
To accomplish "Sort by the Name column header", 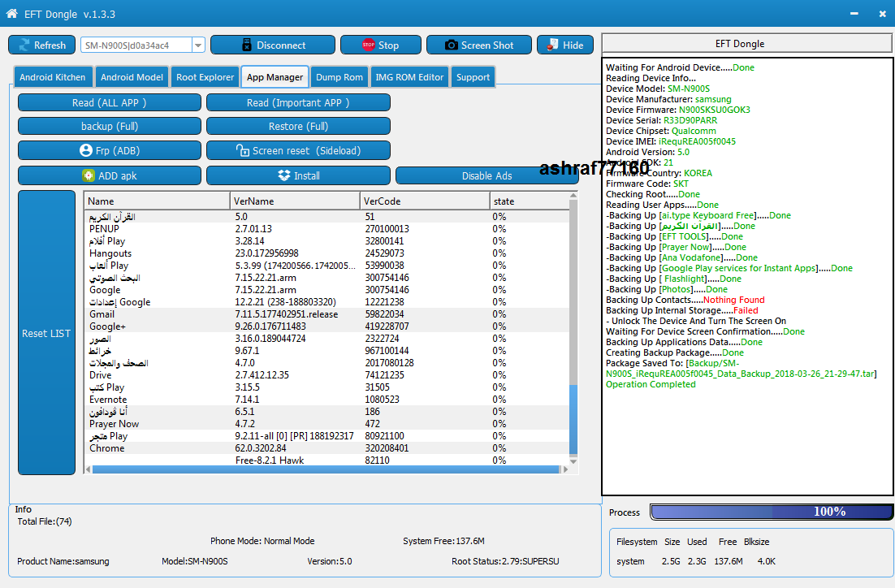I will (157, 201).
